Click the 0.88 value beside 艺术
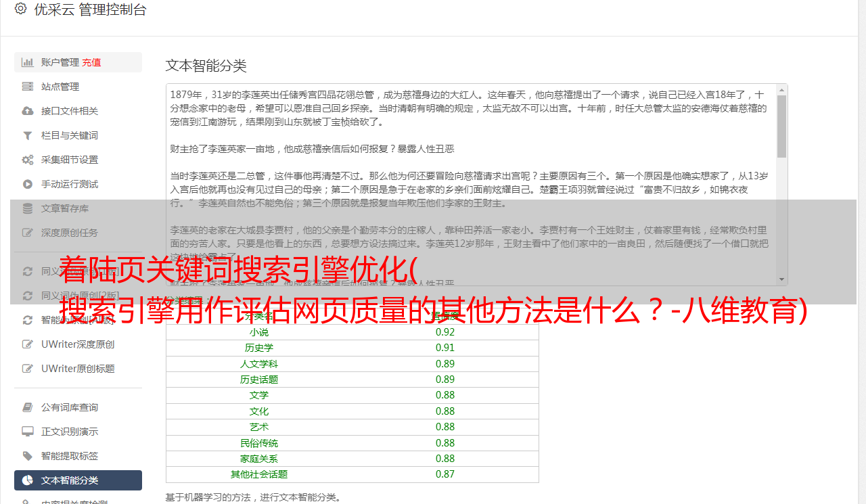This screenshot has width=866, height=504. click(x=445, y=427)
